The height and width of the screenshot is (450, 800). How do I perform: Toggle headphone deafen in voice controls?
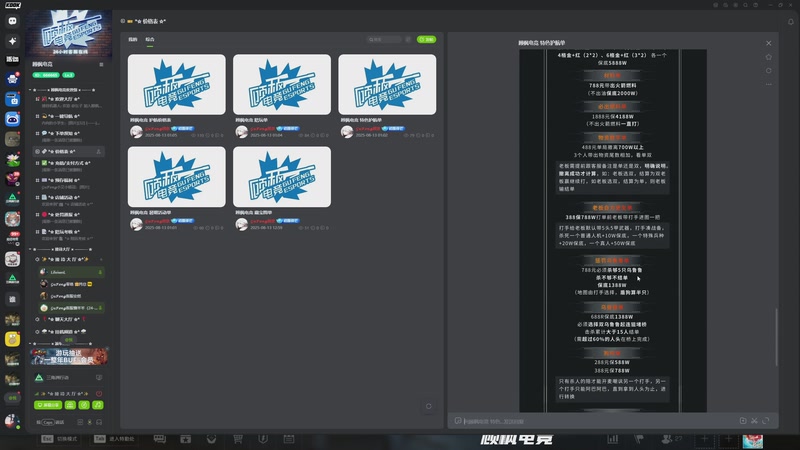click(98, 422)
